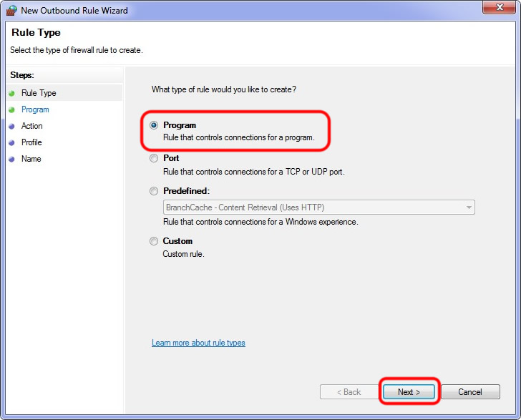
Task: Select the Program rule type radio button
Action: point(153,125)
